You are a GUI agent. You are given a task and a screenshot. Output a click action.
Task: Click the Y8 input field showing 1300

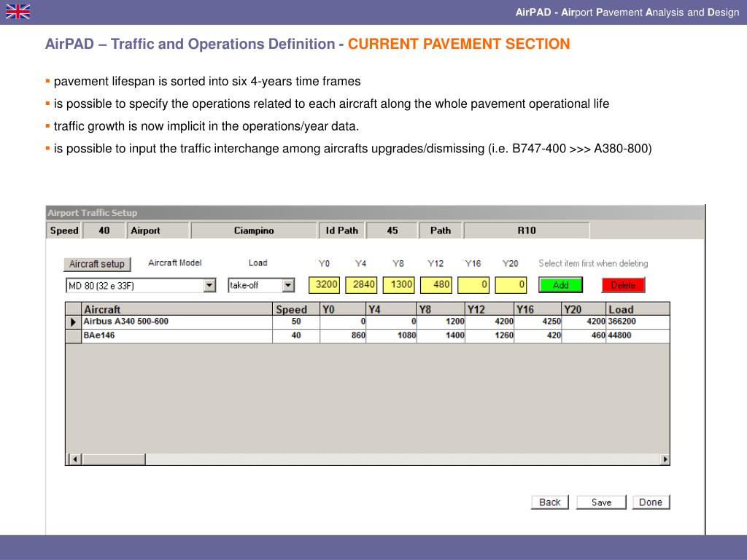click(x=399, y=285)
